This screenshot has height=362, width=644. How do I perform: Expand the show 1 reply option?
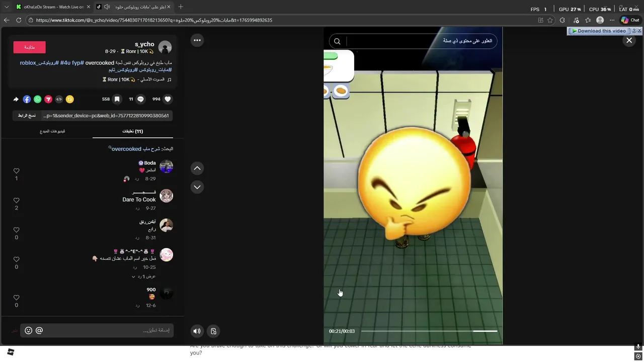(143, 277)
